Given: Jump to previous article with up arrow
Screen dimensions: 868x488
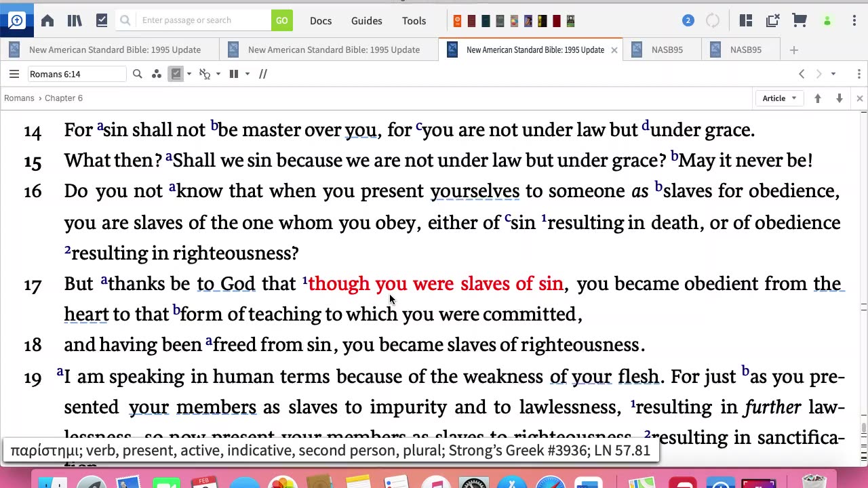Looking at the screenshot, I should 818,98.
